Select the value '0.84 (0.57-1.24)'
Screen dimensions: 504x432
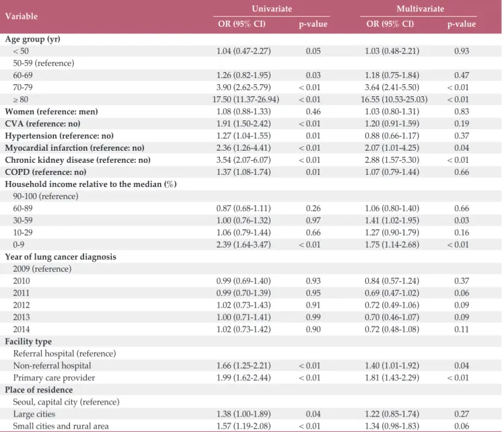coord(392,281)
